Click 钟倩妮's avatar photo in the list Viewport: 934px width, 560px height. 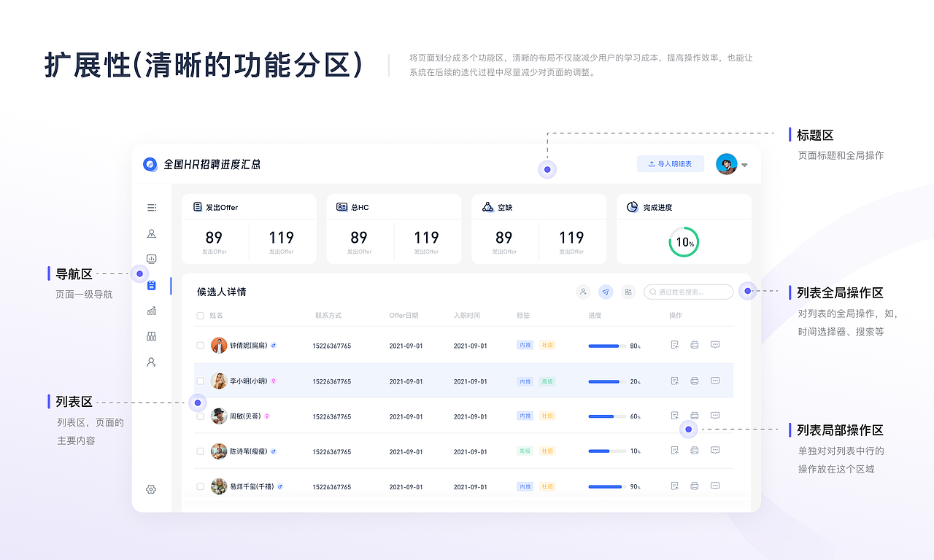pyautogui.click(x=219, y=346)
